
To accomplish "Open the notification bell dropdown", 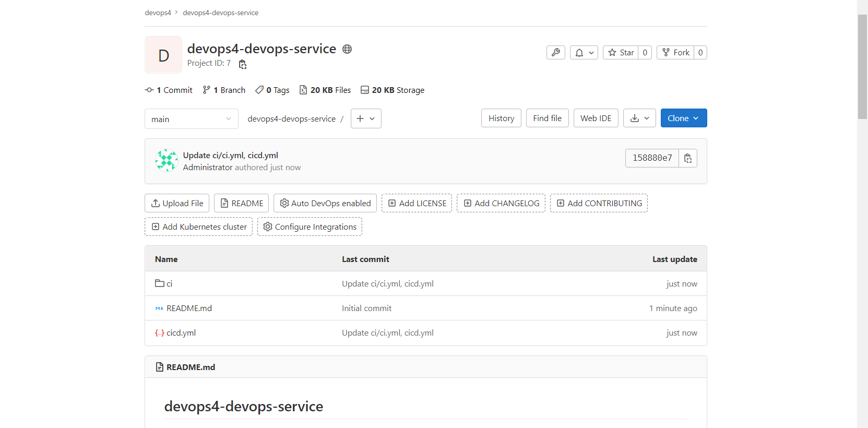I will (x=584, y=53).
